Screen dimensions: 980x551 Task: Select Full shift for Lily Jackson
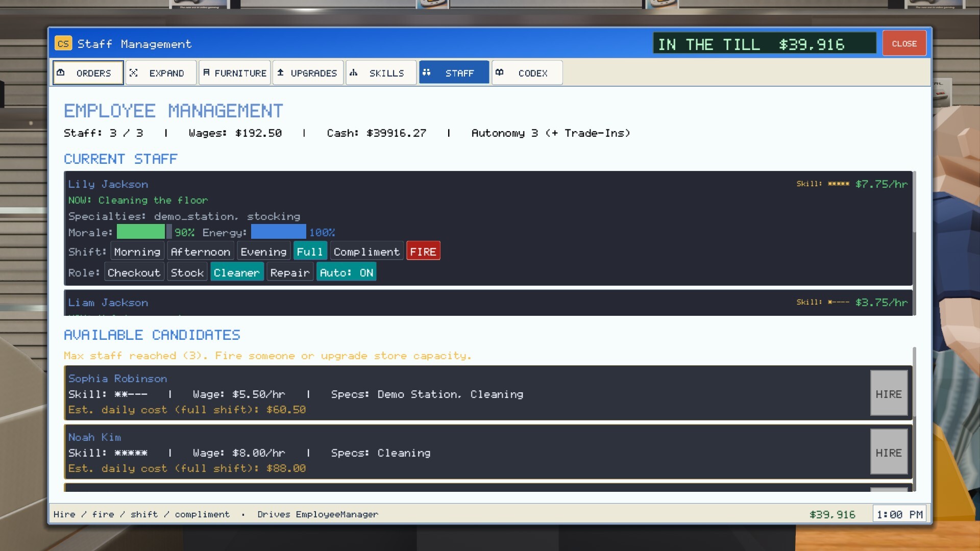[x=310, y=252]
